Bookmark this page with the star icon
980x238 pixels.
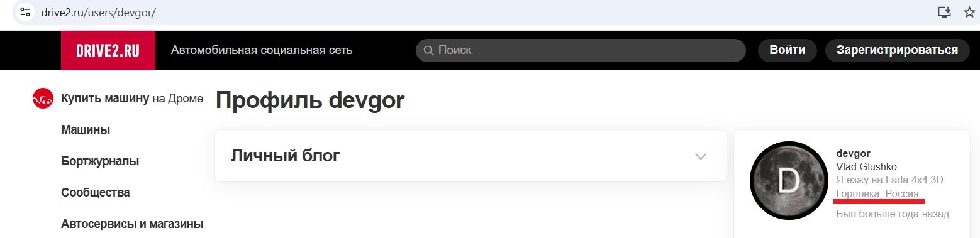(x=969, y=12)
